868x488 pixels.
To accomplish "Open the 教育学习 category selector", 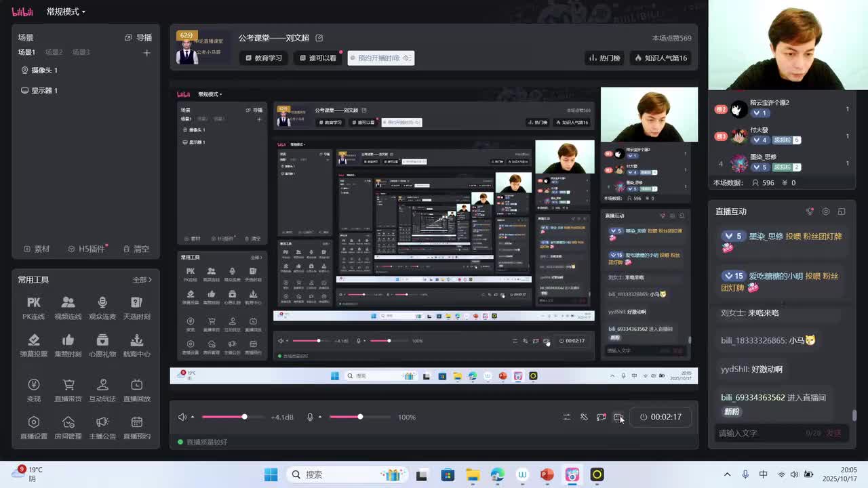I will tap(264, 58).
